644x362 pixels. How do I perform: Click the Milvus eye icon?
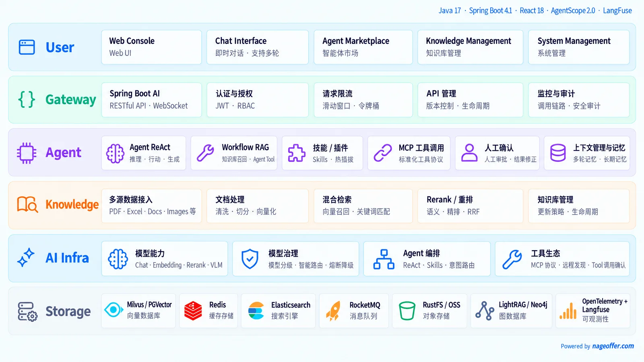click(x=114, y=310)
